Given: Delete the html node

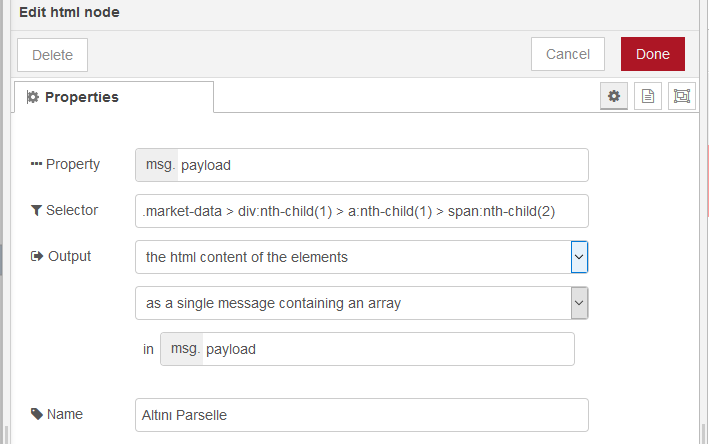Looking at the screenshot, I should tap(52, 55).
